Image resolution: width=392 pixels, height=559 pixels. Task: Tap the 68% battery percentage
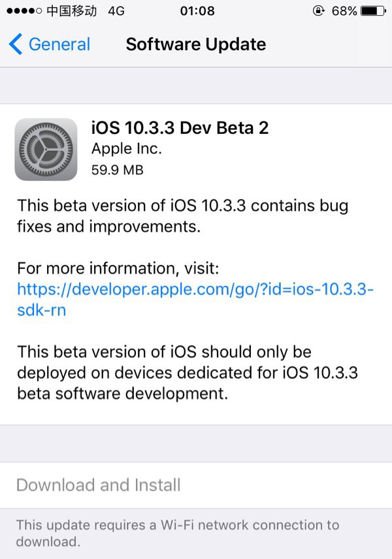coord(344,11)
